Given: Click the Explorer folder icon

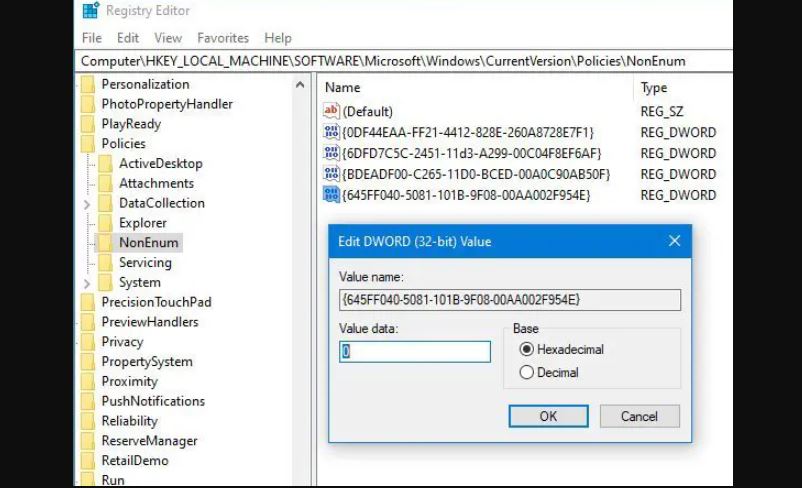Looking at the screenshot, I should [x=105, y=223].
